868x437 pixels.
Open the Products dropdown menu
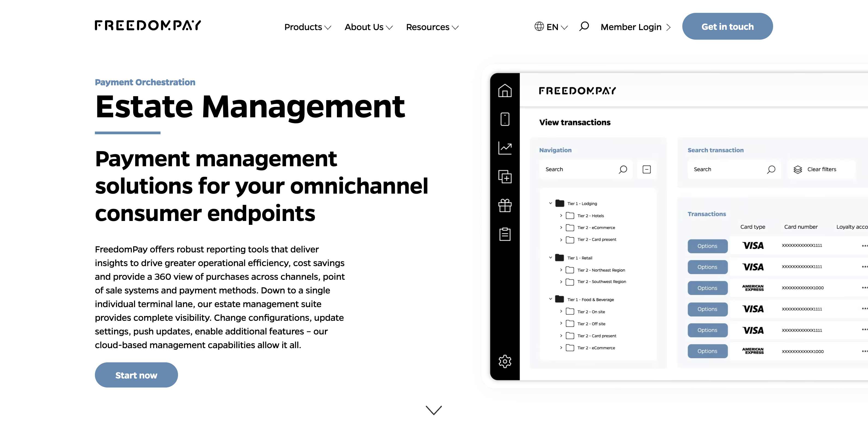click(307, 26)
